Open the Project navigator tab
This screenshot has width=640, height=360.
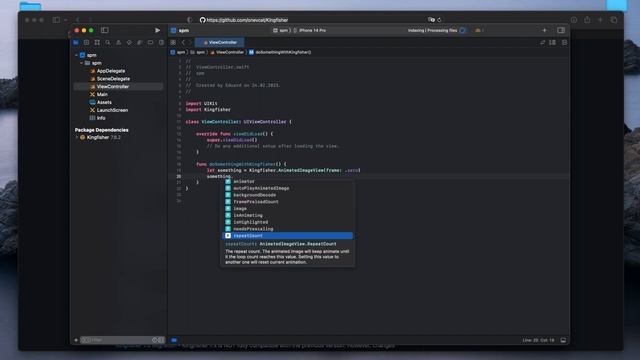[76, 42]
